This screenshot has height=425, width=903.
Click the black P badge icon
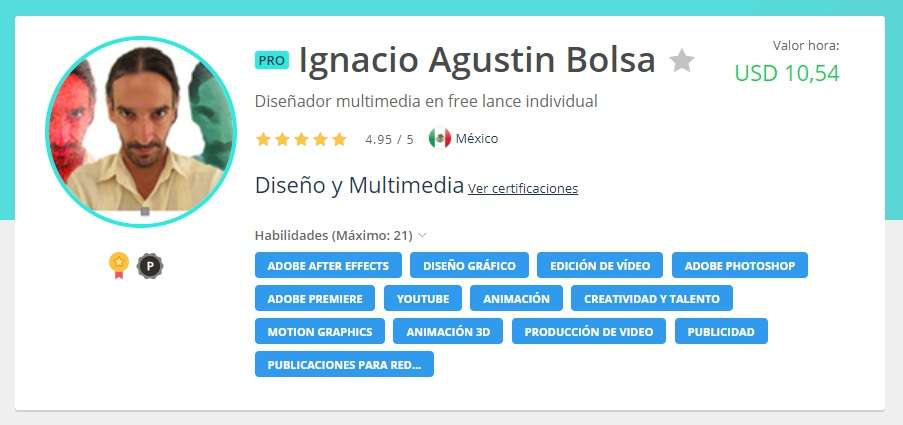[150, 265]
